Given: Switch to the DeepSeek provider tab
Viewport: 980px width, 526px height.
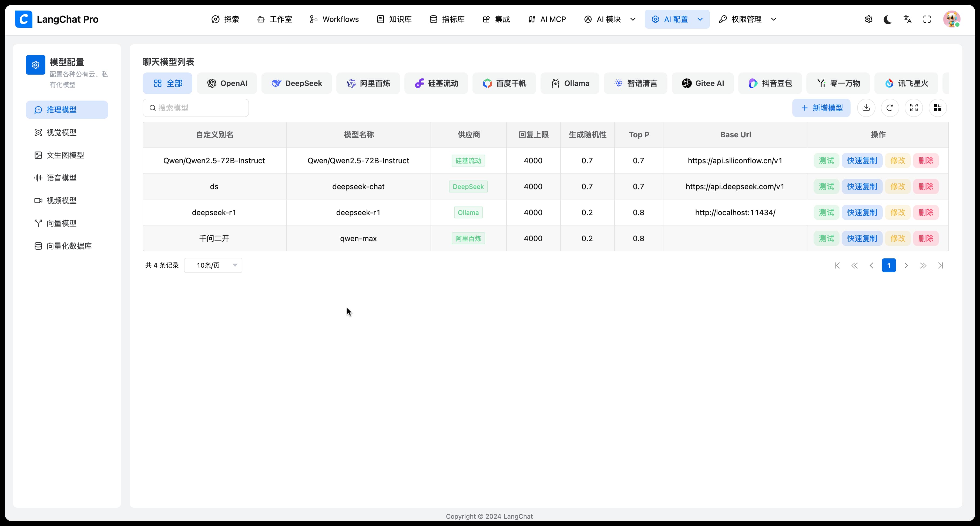Looking at the screenshot, I should (297, 83).
